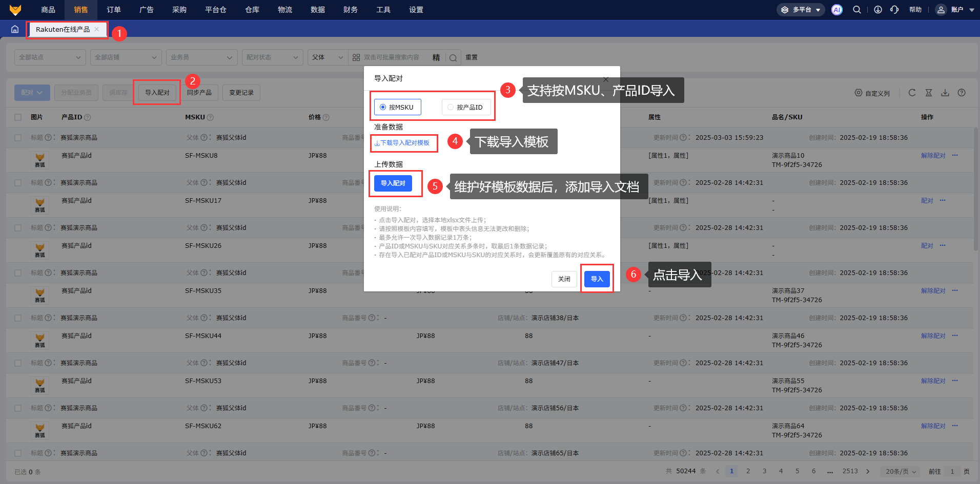Screen dimensions: 980x484
Task: Click the magnifier search icon in top bar
Action: point(857,10)
